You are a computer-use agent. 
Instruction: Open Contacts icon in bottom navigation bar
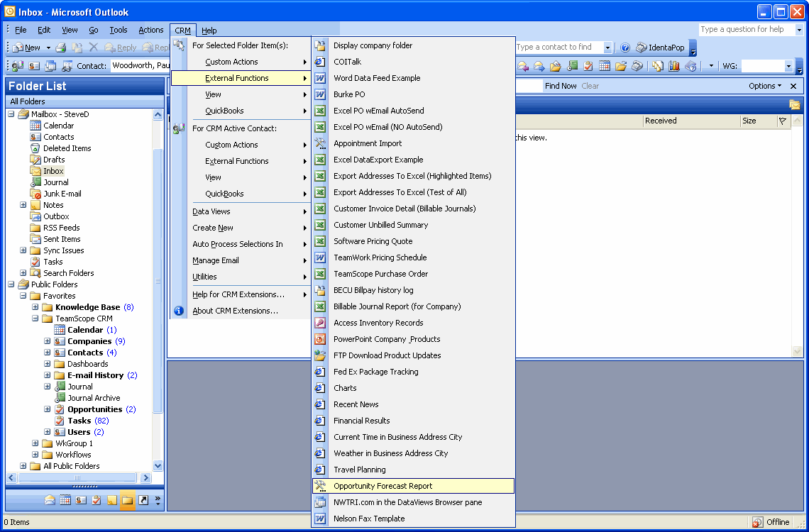[x=80, y=499]
